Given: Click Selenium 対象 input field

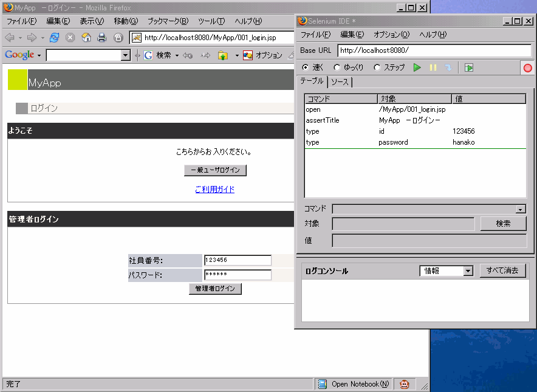Looking at the screenshot, I should [403, 224].
